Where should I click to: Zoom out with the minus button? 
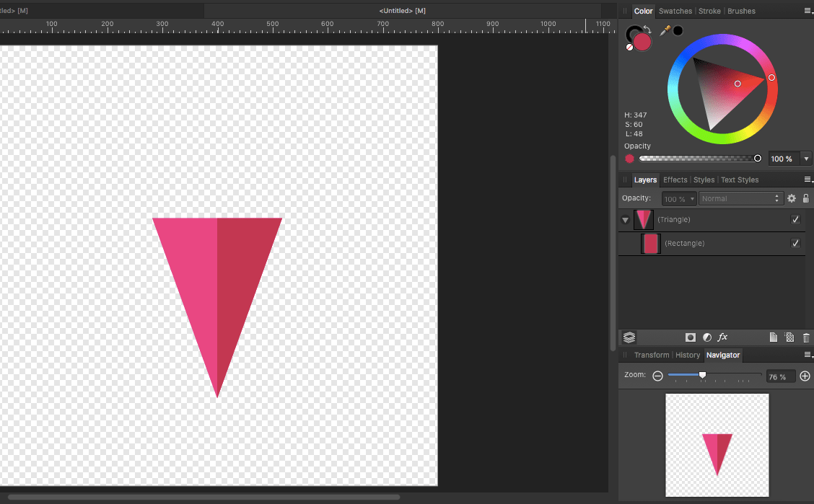[x=657, y=376]
